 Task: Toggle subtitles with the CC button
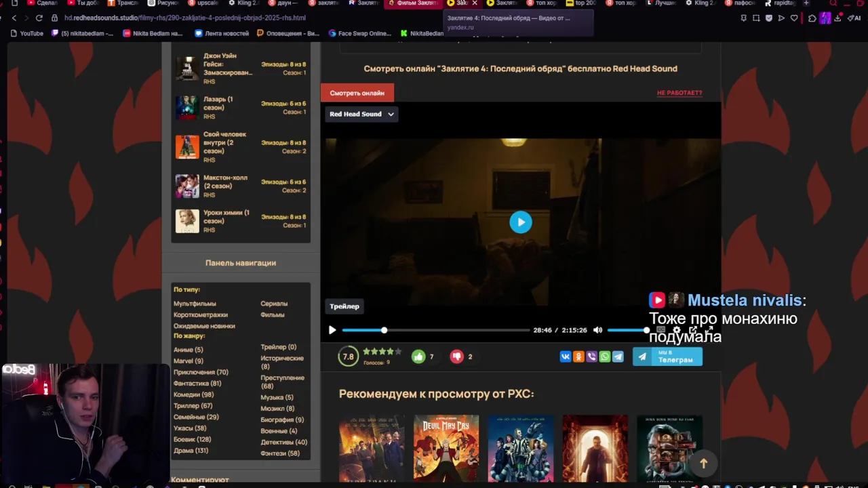(x=660, y=330)
